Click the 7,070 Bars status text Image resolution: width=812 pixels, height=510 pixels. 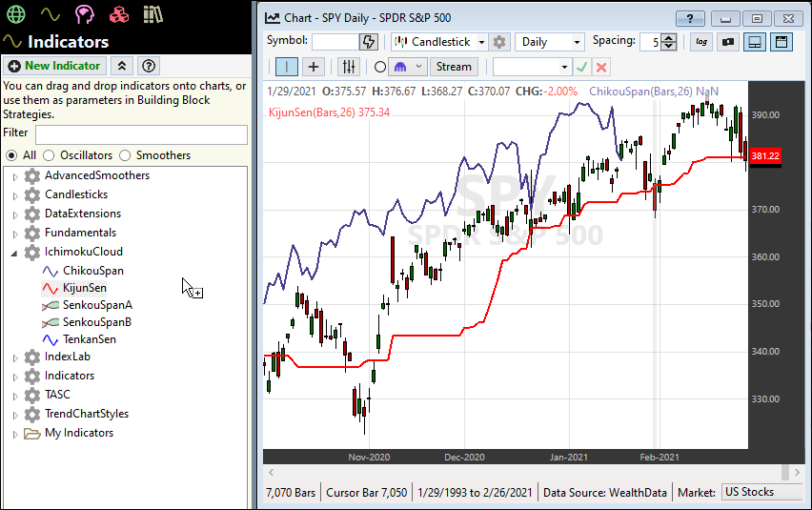pyautogui.click(x=291, y=493)
